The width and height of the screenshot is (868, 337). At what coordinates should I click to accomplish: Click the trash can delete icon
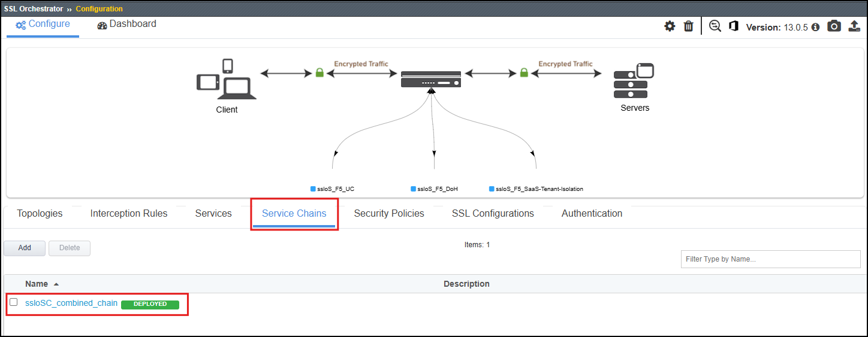tap(689, 26)
